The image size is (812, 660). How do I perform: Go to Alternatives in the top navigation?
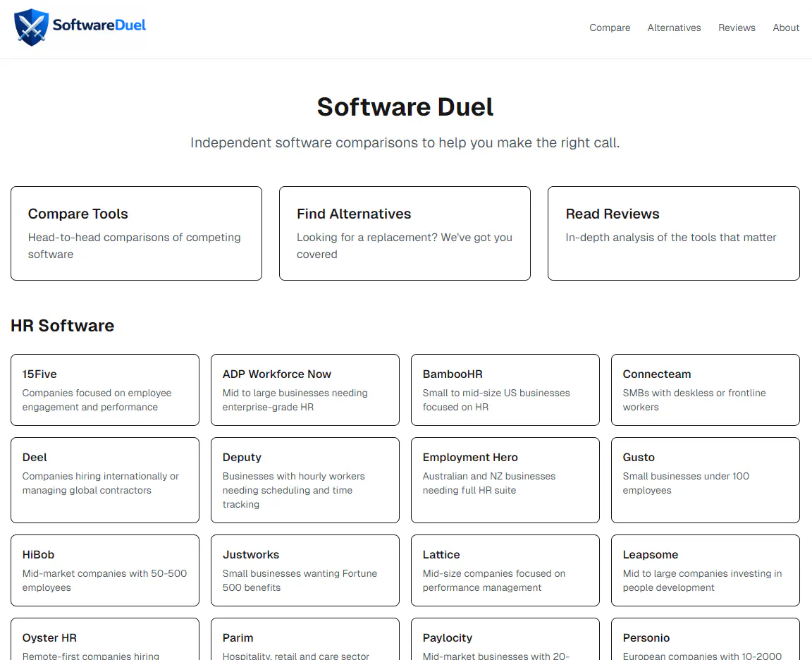coord(674,28)
